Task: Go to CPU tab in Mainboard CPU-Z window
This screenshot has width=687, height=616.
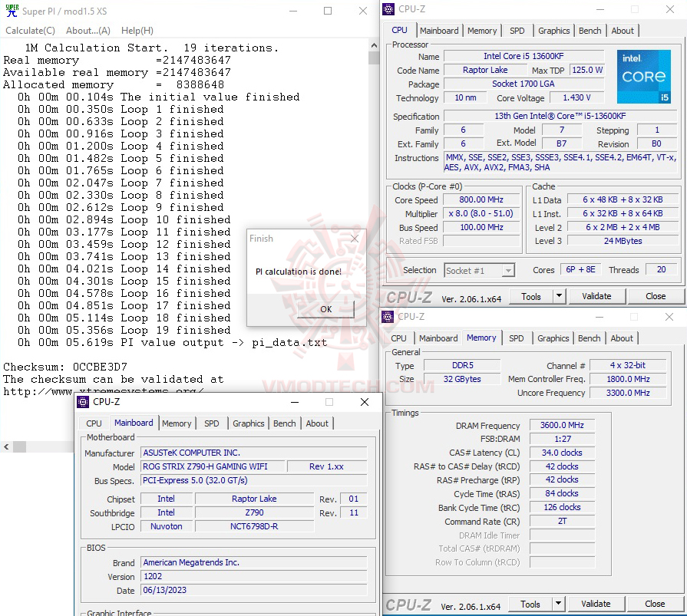Action: 94,423
